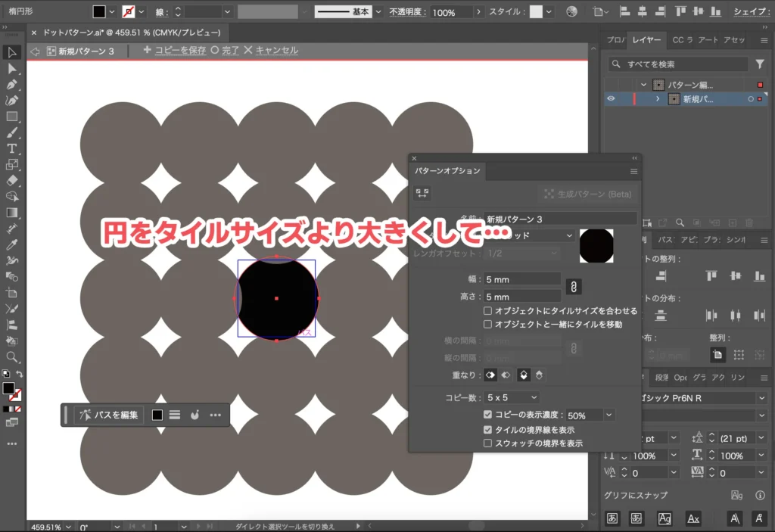The height and width of the screenshot is (532, 775).
Task: Select the first overlap option for 重なり
Action: pyautogui.click(x=490, y=375)
